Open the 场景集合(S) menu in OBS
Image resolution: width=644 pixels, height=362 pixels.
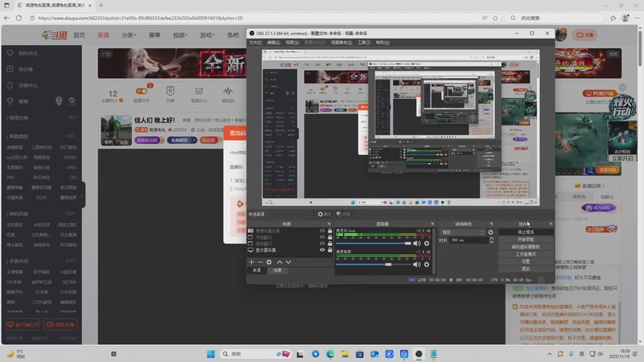tap(341, 43)
